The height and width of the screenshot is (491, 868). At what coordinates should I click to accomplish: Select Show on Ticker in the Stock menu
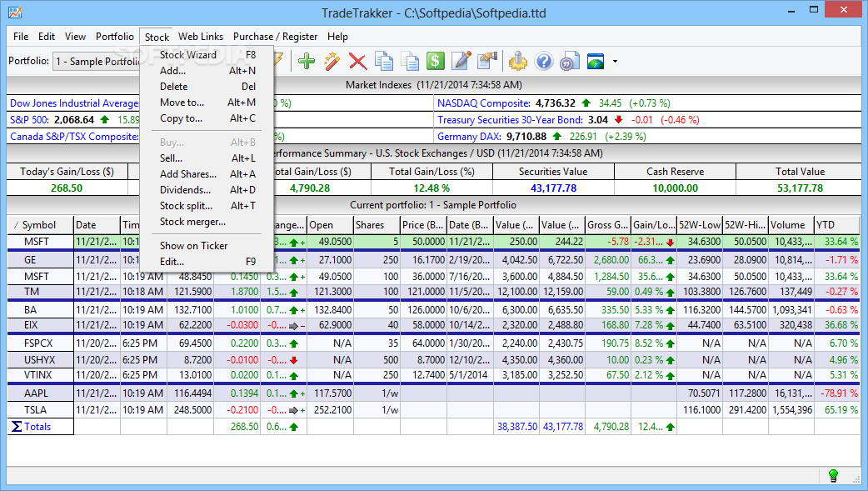point(207,245)
